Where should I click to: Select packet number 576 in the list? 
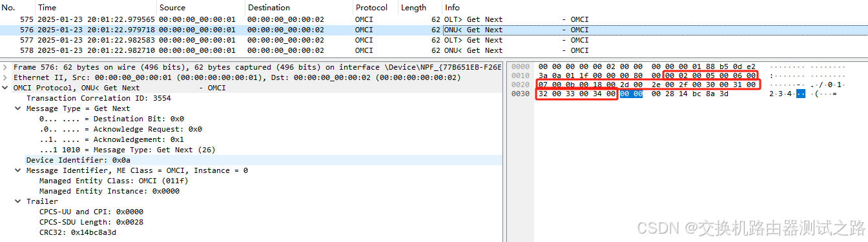click(x=434, y=30)
